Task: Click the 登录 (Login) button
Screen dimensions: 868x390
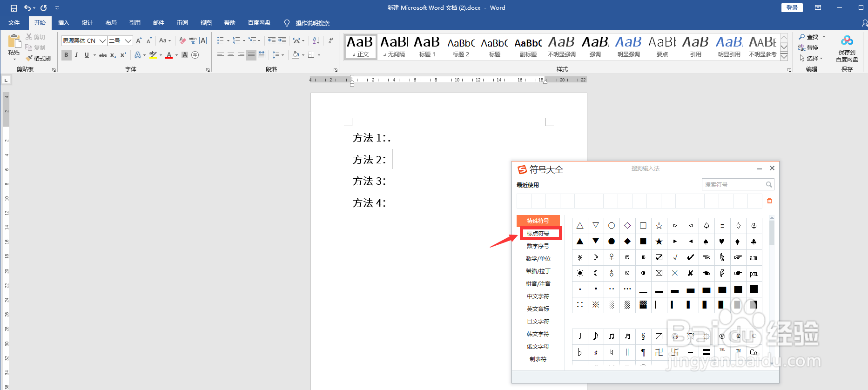Action: click(x=792, y=7)
